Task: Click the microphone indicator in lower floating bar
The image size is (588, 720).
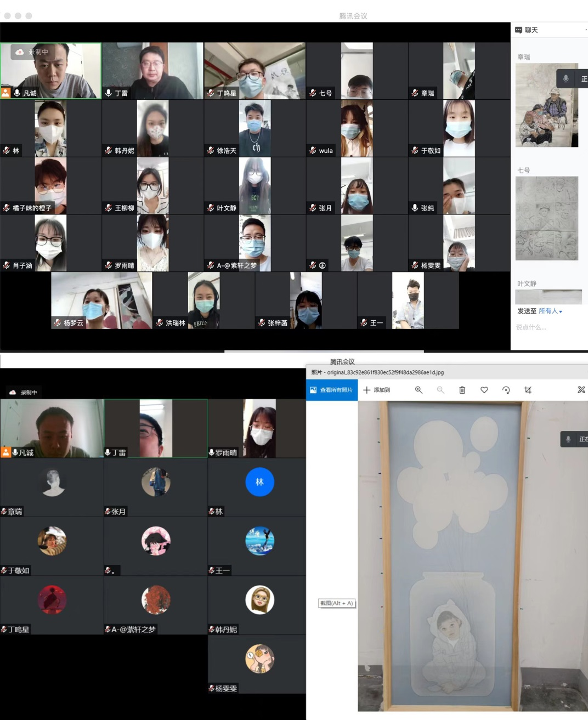Action: pos(568,439)
